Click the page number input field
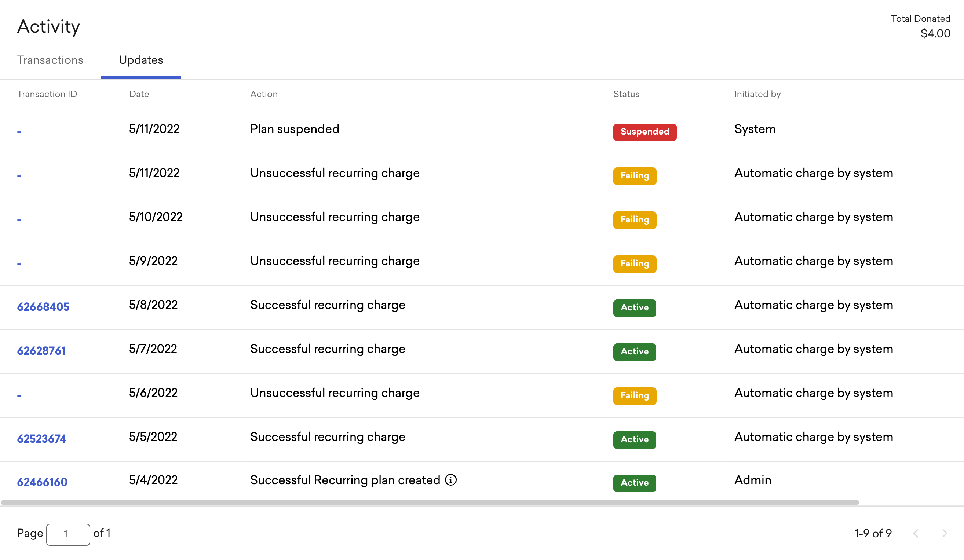This screenshot has width=964, height=560. (x=68, y=534)
